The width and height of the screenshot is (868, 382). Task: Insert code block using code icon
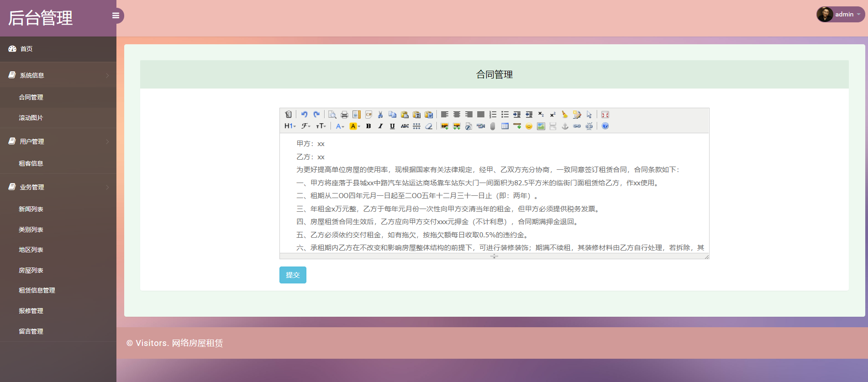click(x=368, y=115)
